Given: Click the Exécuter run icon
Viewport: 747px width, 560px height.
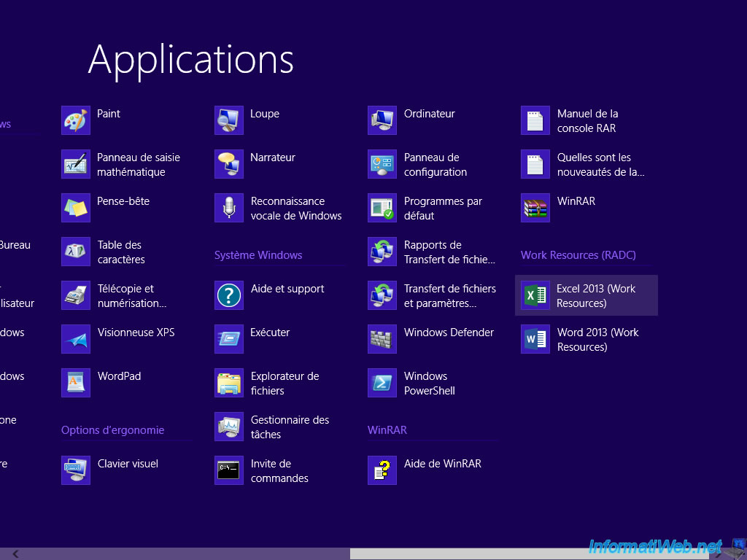Looking at the screenshot, I should coord(229,340).
